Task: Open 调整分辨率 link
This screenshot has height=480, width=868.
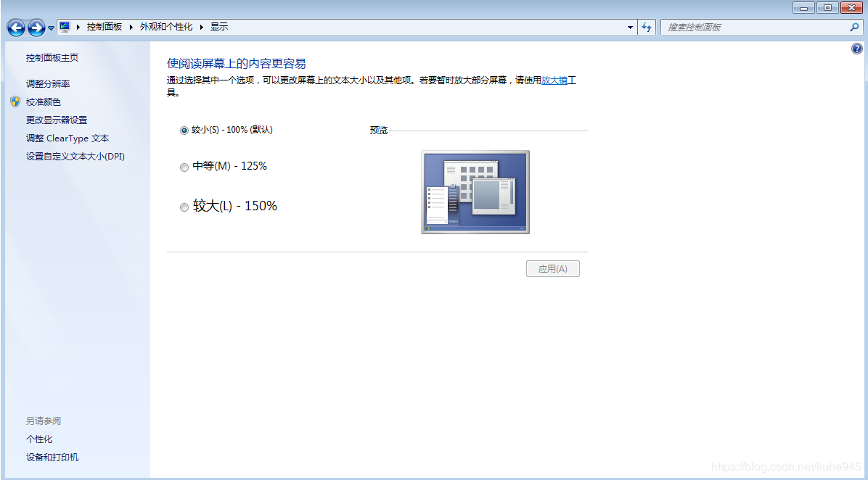Action: (48, 84)
